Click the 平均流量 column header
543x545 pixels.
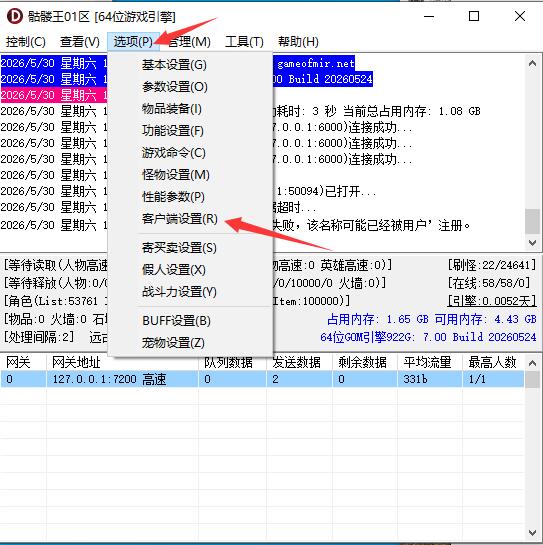coord(427,363)
